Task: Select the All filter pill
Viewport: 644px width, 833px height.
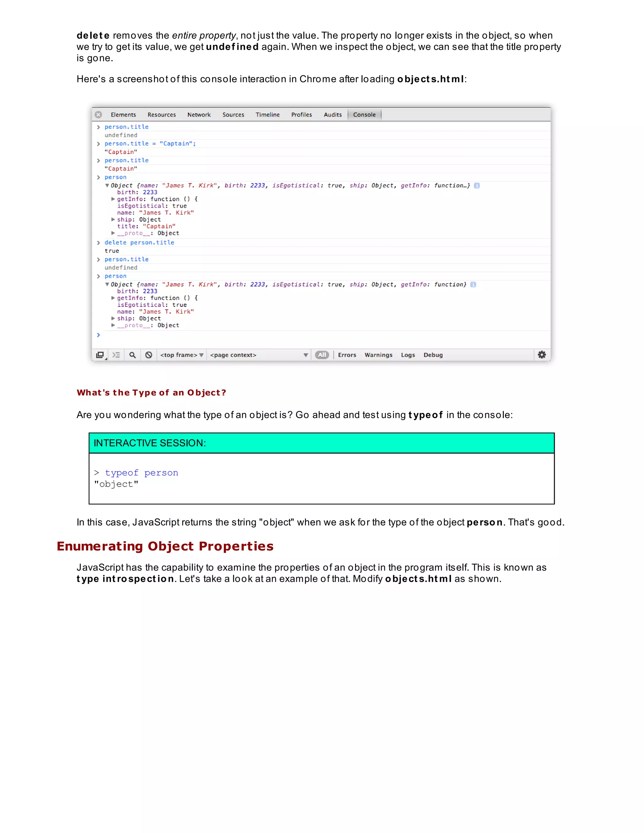Action: (x=322, y=355)
